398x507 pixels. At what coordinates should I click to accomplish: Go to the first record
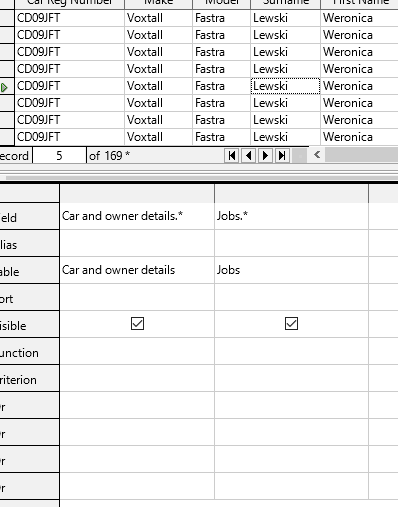tap(232, 156)
